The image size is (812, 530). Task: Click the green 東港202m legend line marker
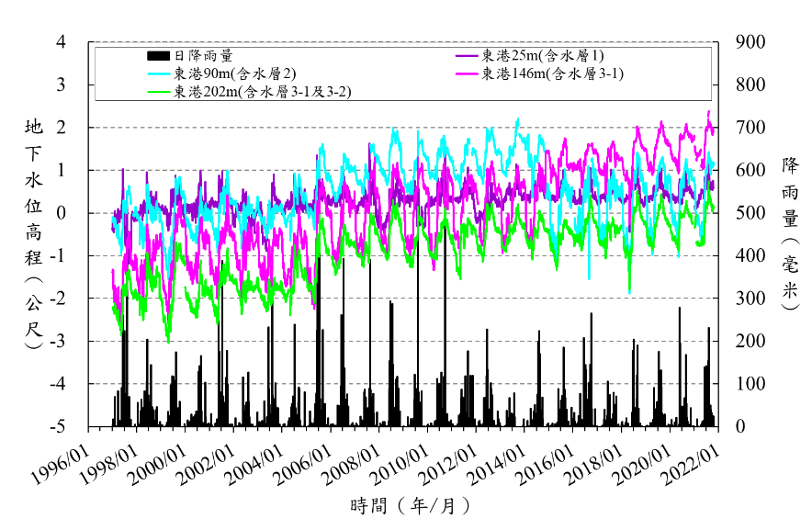tap(160, 92)
